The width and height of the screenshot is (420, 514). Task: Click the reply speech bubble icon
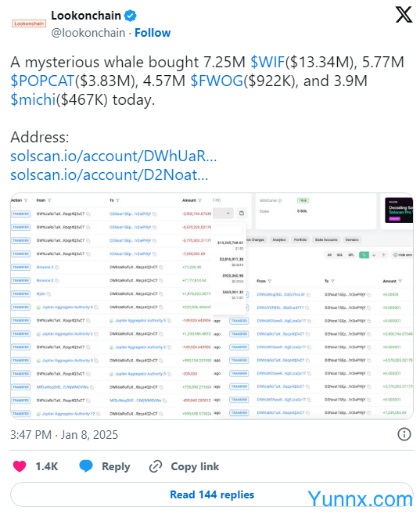86,466
